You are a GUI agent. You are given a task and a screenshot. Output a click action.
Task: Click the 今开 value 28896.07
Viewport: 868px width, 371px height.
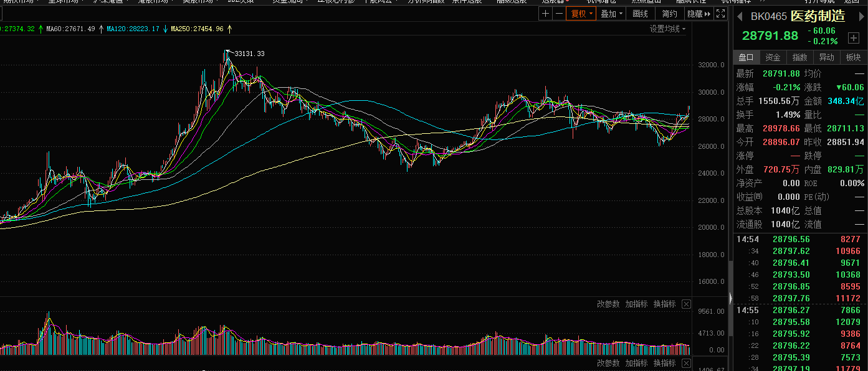[x=781, y=142]
